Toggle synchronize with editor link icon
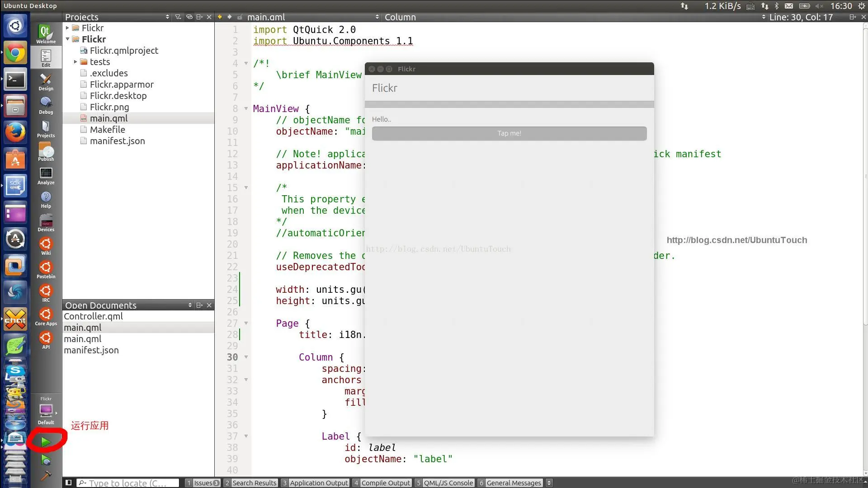 click(189, 17)
